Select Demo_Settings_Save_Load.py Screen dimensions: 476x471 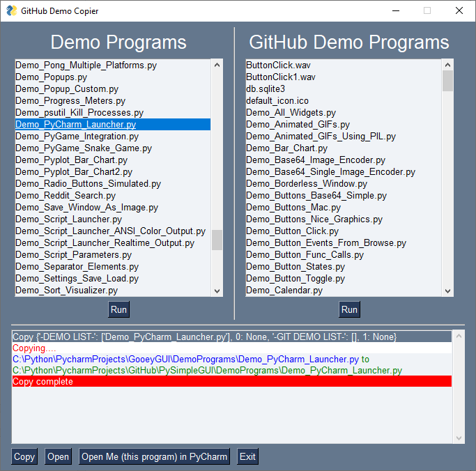pos(113,278)
